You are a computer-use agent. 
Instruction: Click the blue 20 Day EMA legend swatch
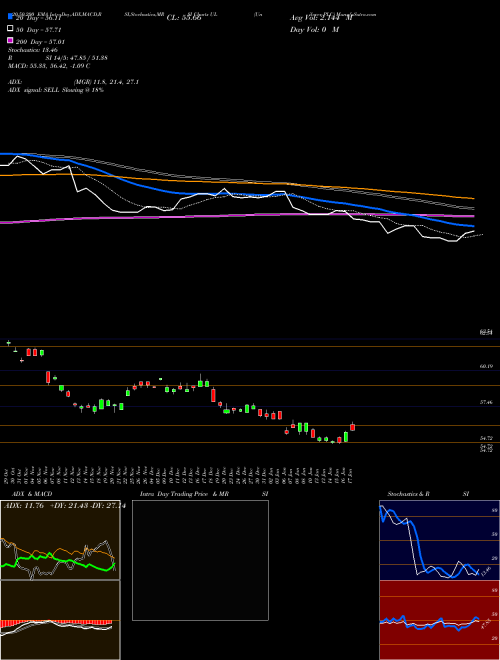[10, 17]
